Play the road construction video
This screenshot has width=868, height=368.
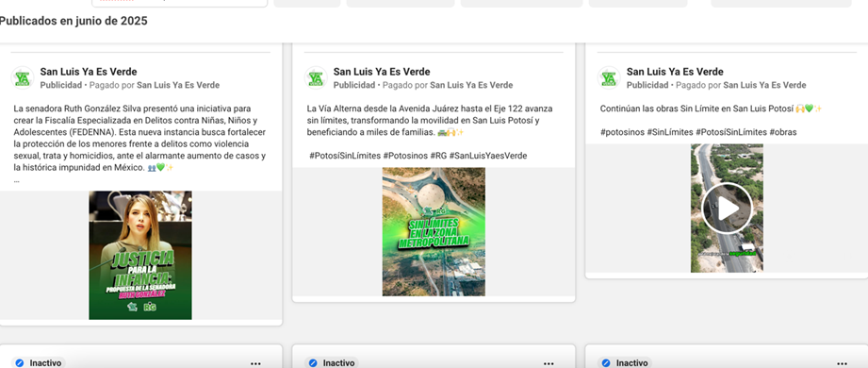pyautogui.click(x=727, y=208)
